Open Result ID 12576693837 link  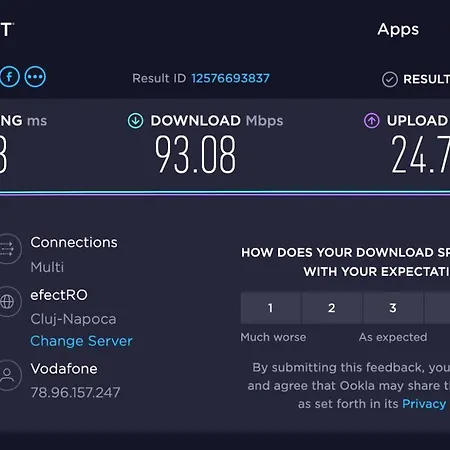coord(230,78)
